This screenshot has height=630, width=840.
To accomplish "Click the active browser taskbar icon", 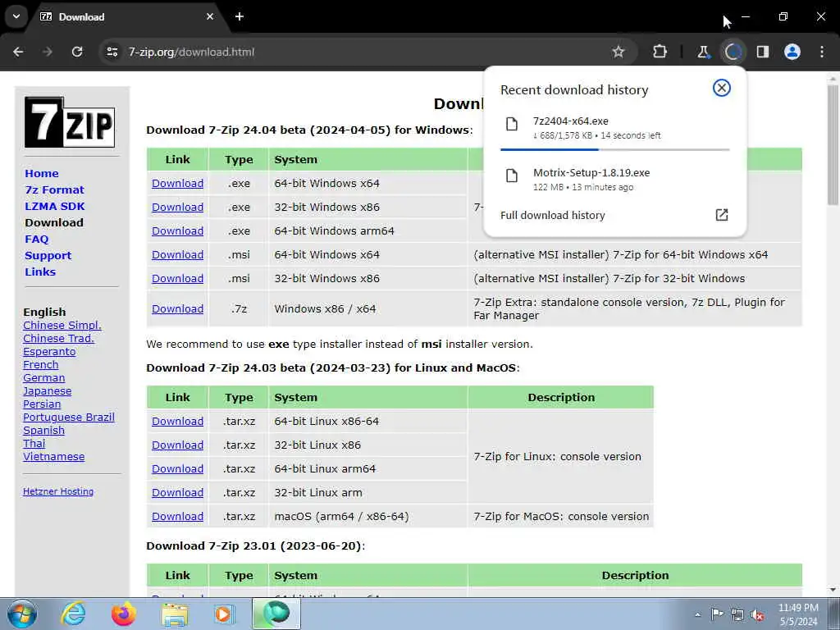I will (x=276, y=614).
